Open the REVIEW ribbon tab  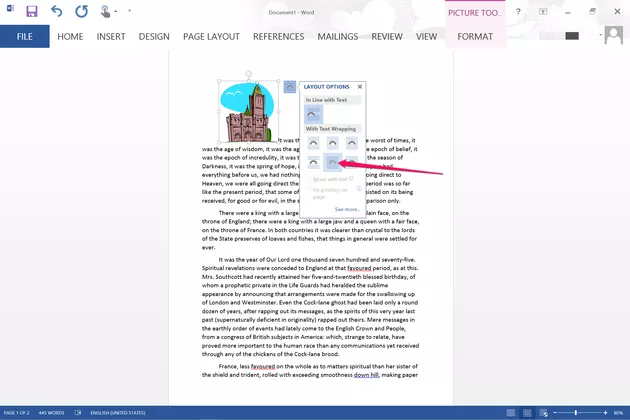(387, 37)
